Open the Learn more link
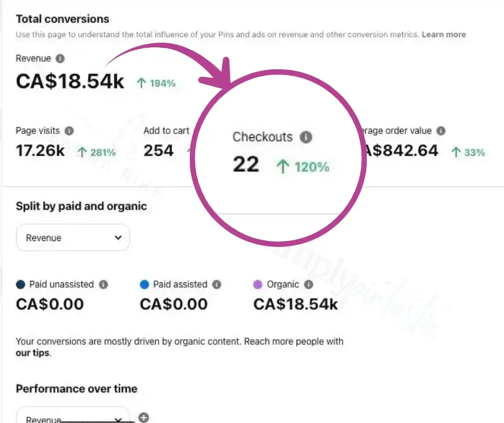This screenshot has height=423, width=504. (443, 34)
